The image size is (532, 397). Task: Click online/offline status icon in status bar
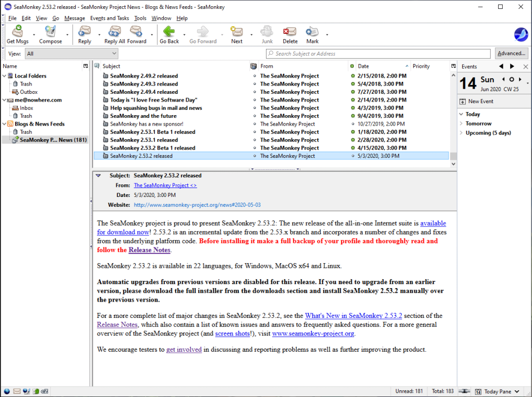464,391
